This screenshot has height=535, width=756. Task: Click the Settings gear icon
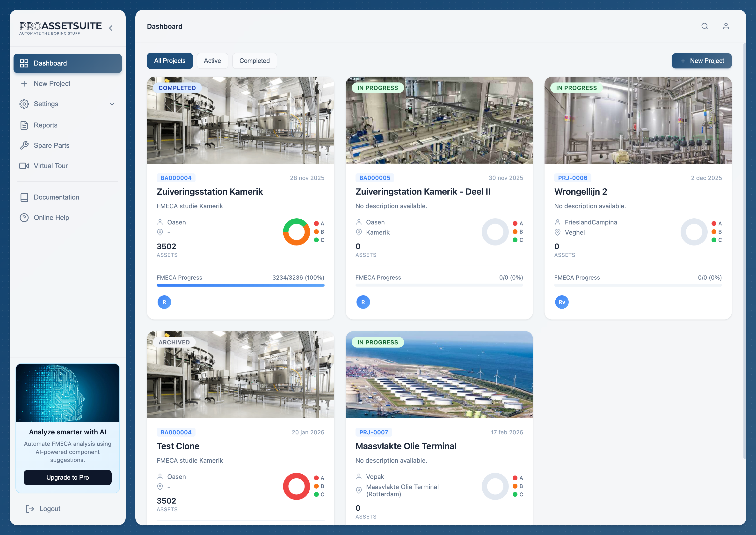[x=24, y=104]
